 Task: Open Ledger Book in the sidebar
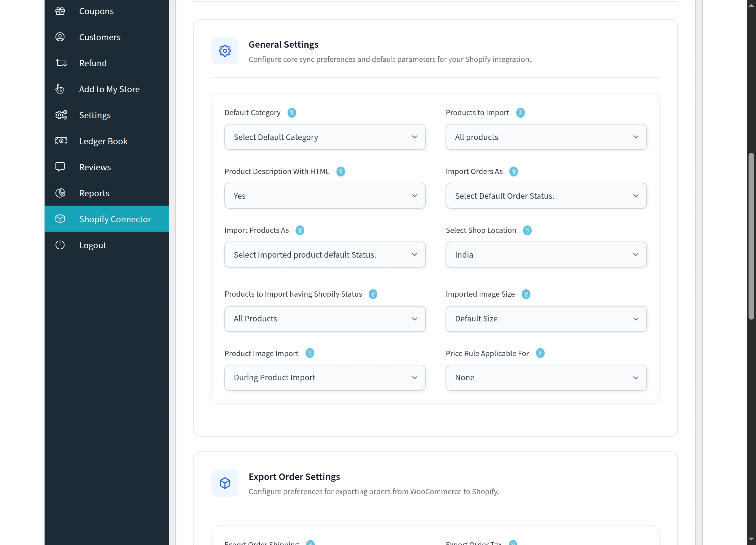(107, 141)
